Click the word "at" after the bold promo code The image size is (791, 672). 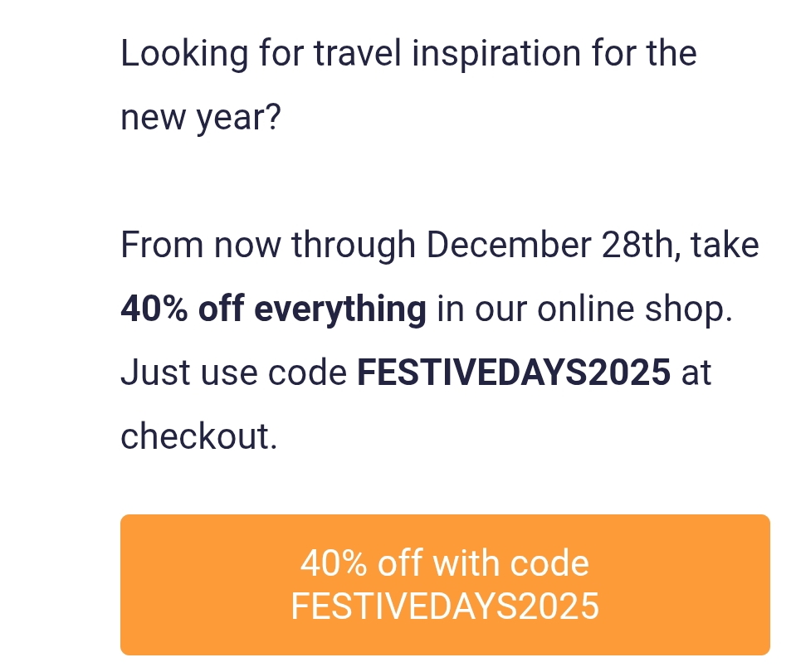point(696,373)
